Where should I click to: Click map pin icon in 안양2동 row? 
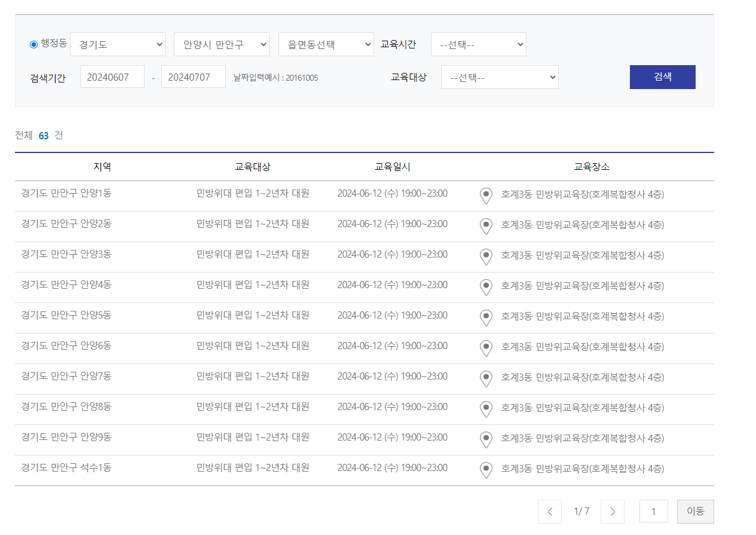(486, 226)
